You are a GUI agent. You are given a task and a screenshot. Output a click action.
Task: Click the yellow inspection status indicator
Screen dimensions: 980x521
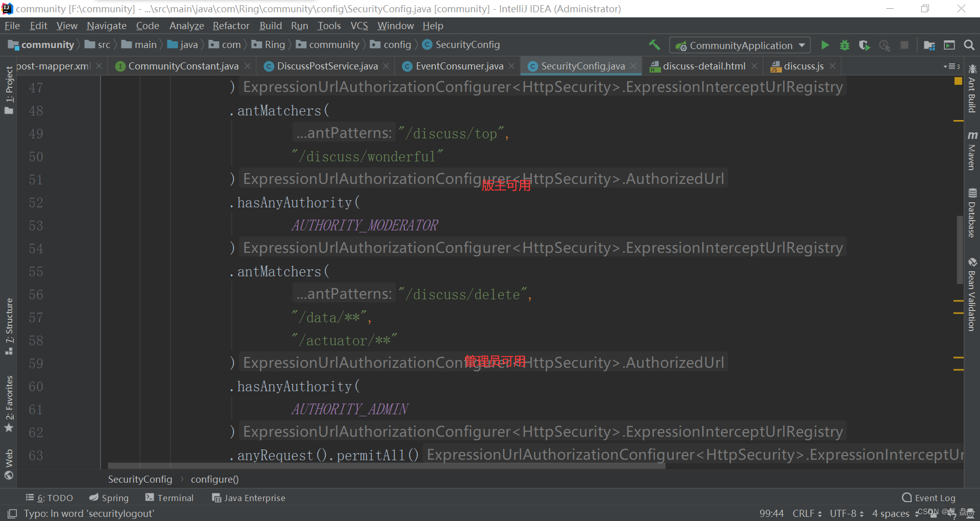coord(958,81)
